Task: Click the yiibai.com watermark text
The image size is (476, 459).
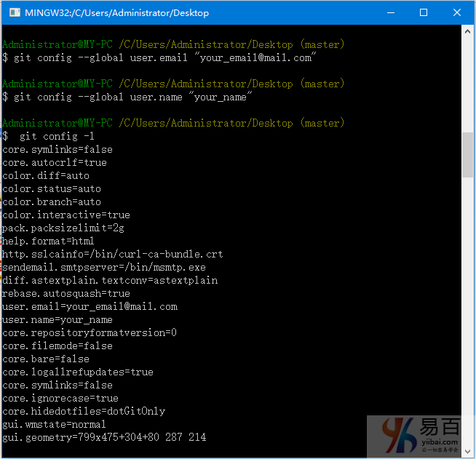Action: click(x=440, y=442)
